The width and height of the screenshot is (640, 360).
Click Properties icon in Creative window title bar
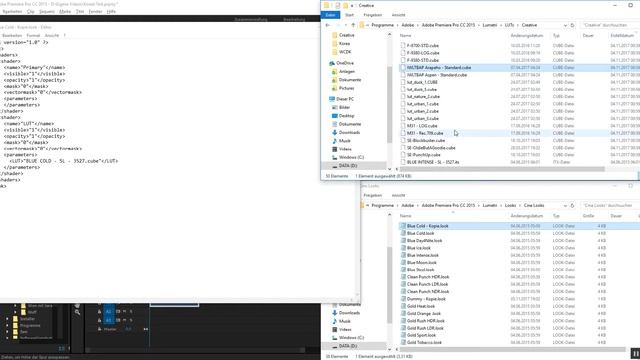click(338, 5)
